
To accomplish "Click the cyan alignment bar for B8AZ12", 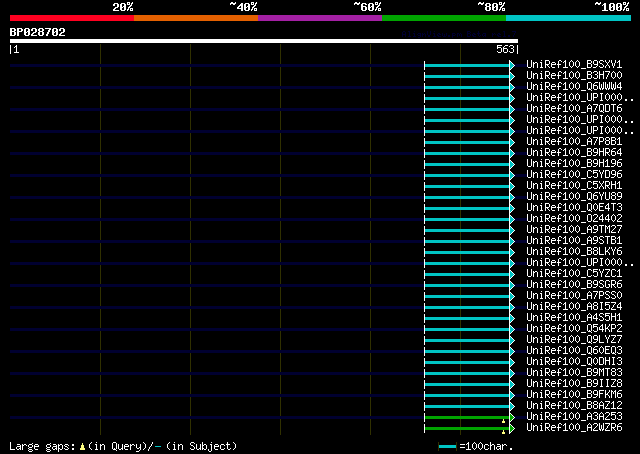I will pyautogui.click(x=467, y=407).
